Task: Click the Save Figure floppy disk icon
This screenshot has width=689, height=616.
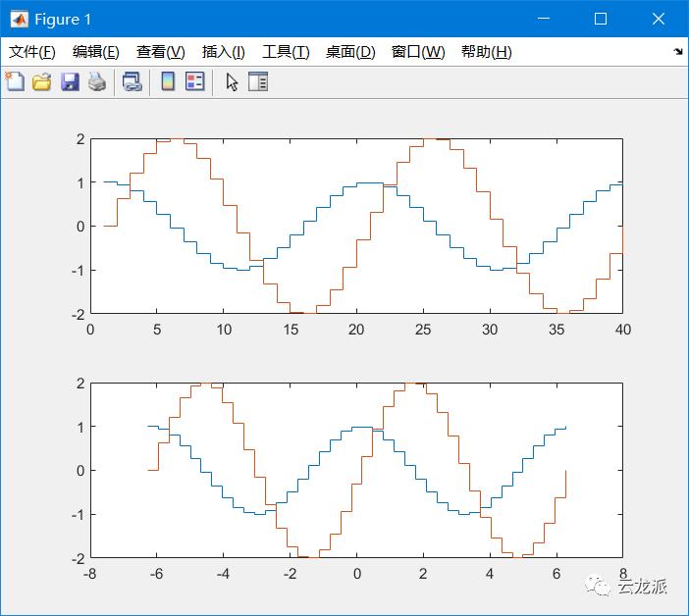Action: (x=70, y=82)
